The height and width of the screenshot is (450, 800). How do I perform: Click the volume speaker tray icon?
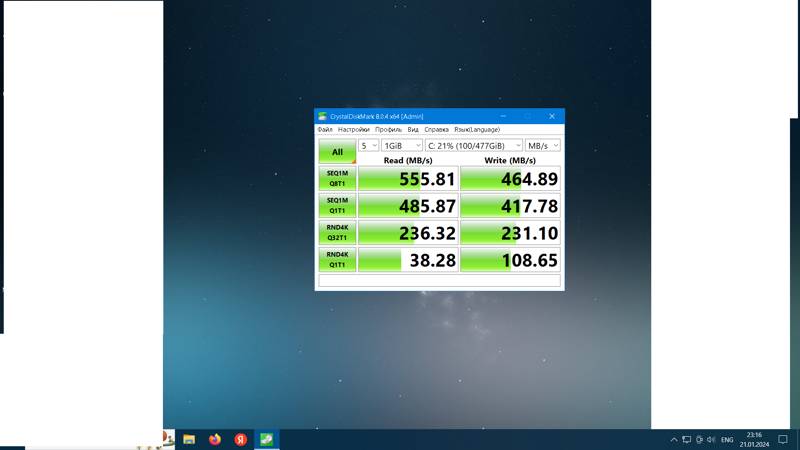point(711,439)
